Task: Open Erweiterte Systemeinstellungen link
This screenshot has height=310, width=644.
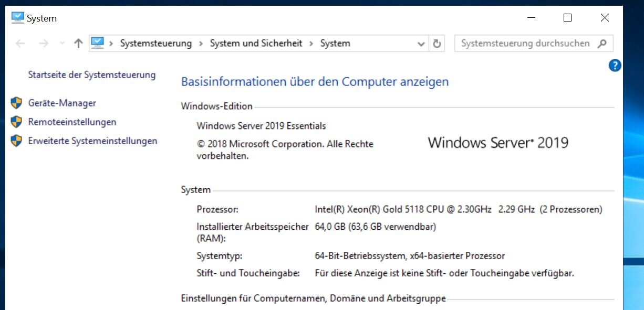Action: pos(92,141)
